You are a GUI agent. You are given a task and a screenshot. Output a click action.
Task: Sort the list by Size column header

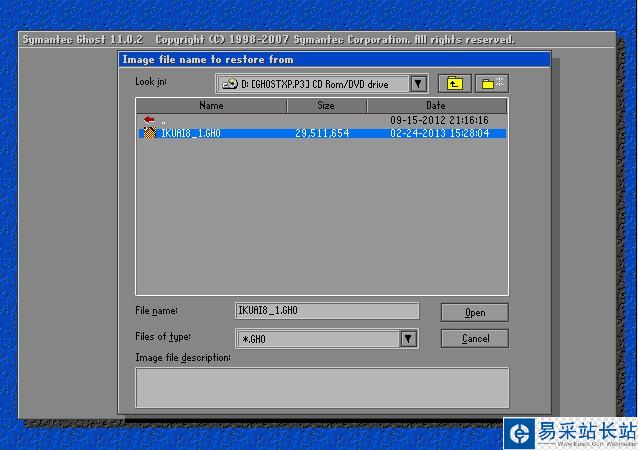click(326, 105)
